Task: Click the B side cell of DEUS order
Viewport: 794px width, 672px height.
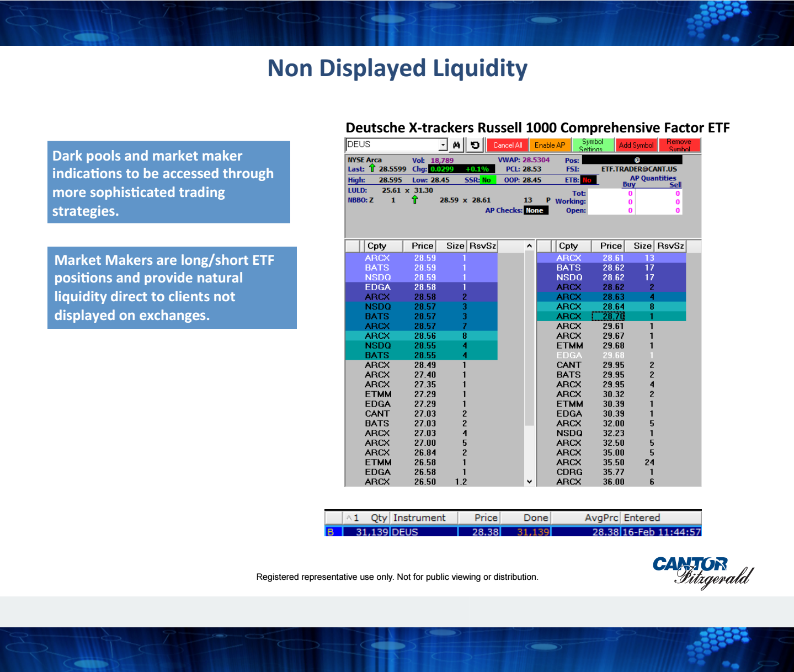Action: [334, 532]
